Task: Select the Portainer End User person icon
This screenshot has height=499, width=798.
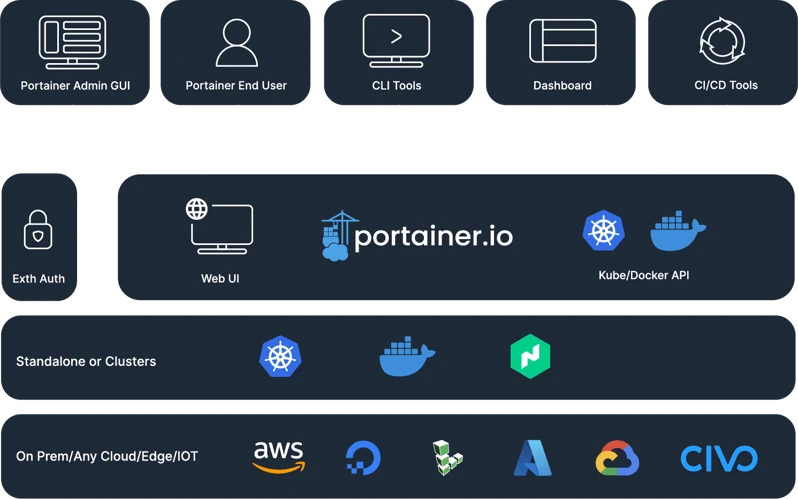Action: (x=236, y=41)
